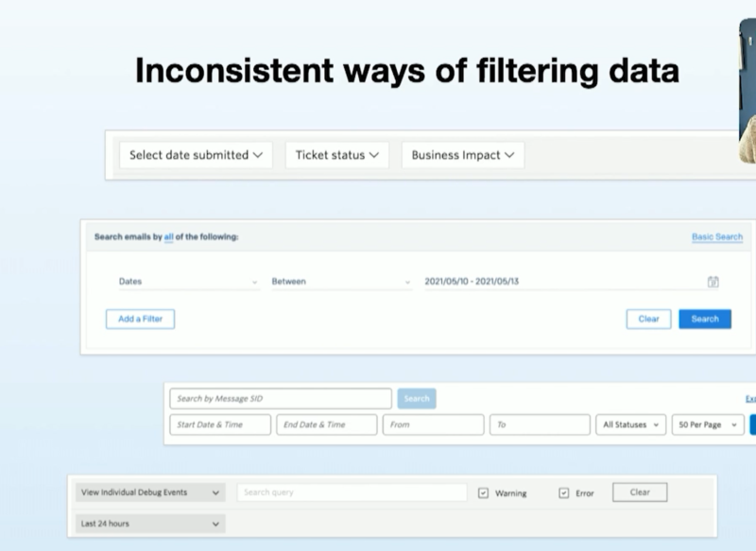
Task: Click the Search by Message SID field
Action: (x=281, y=399)
